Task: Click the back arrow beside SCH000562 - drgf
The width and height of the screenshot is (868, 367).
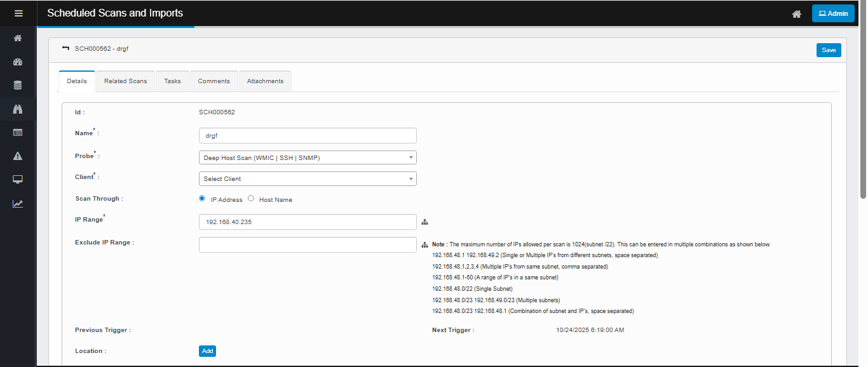Action: (x=65, y=48)
